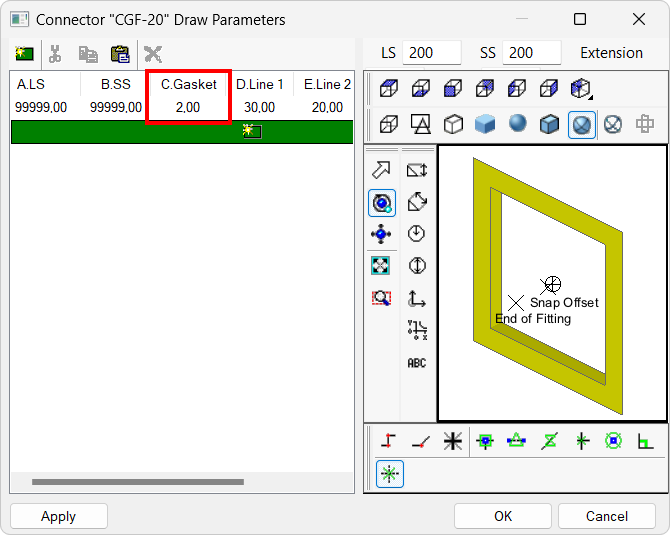Select the back-face view cube icon
This screenshot has height=535, width=670.
485,88
